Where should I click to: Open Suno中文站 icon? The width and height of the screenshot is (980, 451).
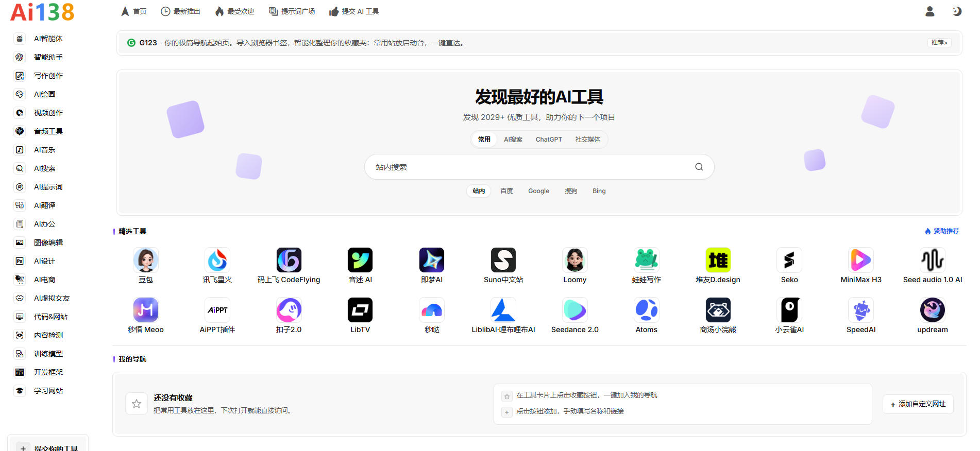(x=503, y=260)
